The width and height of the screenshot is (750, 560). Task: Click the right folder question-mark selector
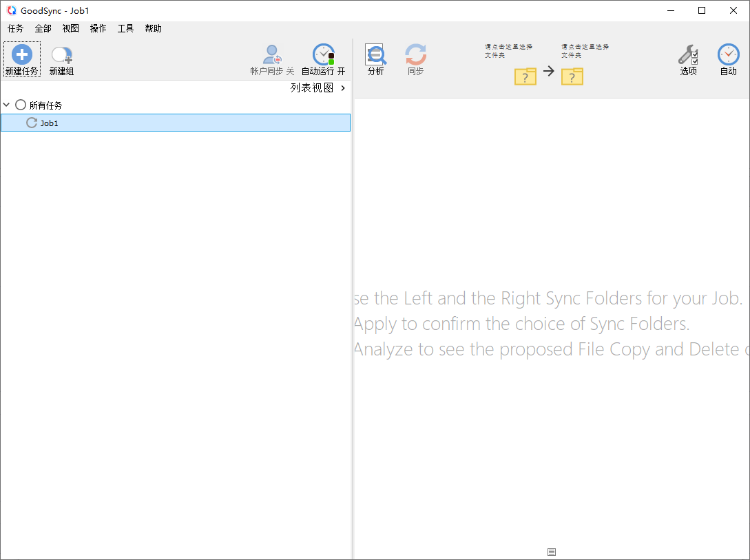click(572, 76)
